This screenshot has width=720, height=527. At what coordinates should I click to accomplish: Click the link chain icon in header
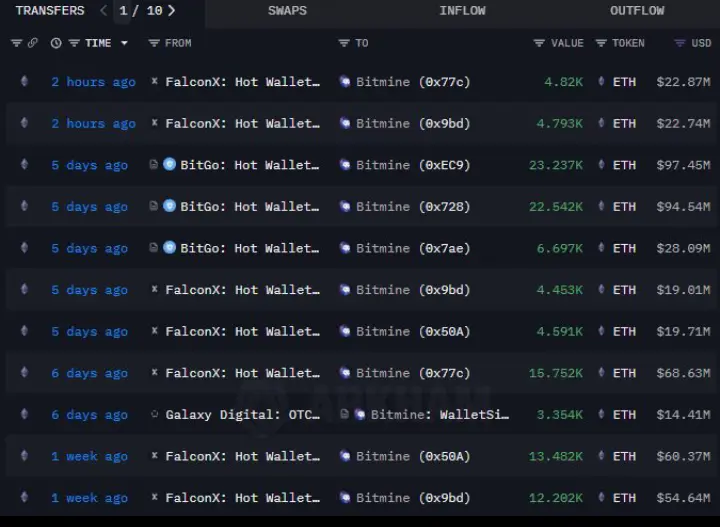point(33,43)
